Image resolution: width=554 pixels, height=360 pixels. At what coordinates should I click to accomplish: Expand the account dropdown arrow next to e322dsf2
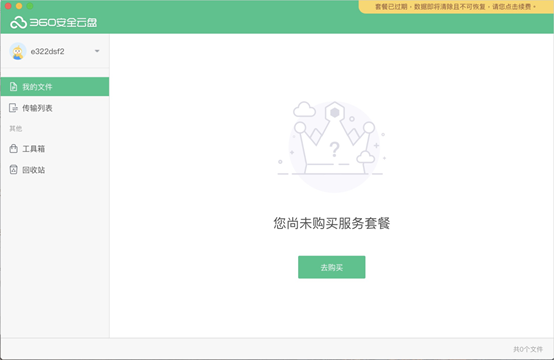[97, 51]
